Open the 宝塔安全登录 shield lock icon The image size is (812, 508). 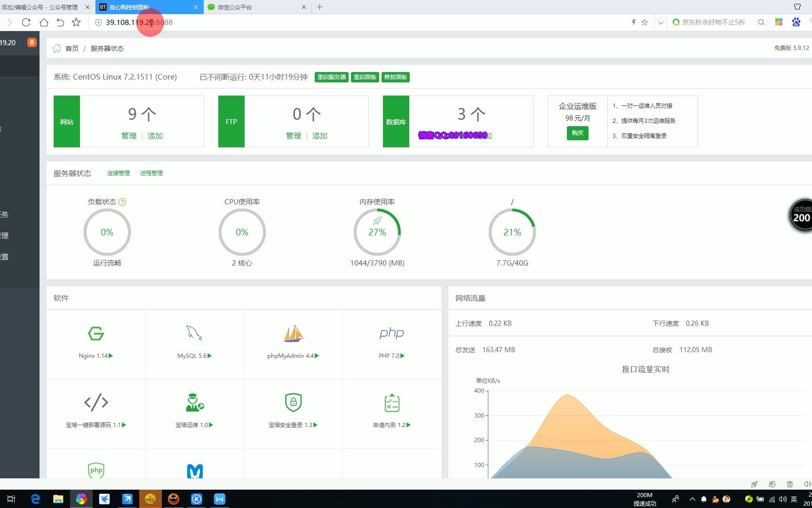(x=293, y=403)
